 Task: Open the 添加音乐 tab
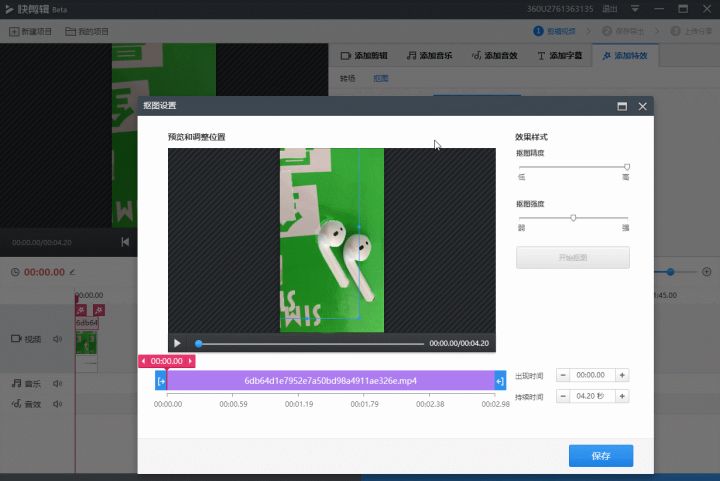point(429,56)
